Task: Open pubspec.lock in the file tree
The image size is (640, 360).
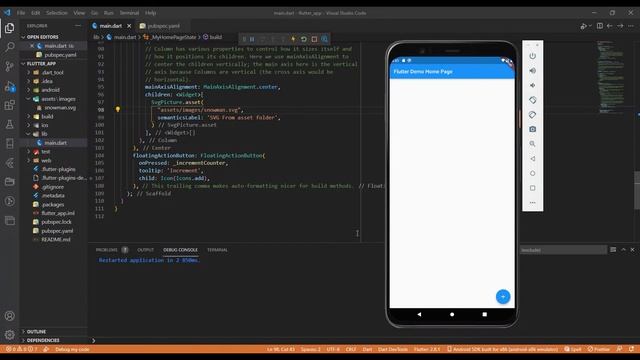Action: (x=56, y=222)
